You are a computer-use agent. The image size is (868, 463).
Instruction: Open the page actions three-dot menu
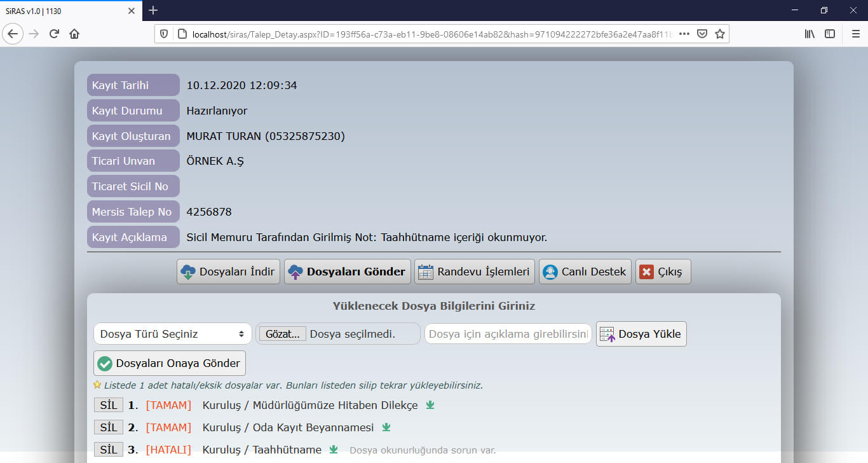tap(684, 34)
